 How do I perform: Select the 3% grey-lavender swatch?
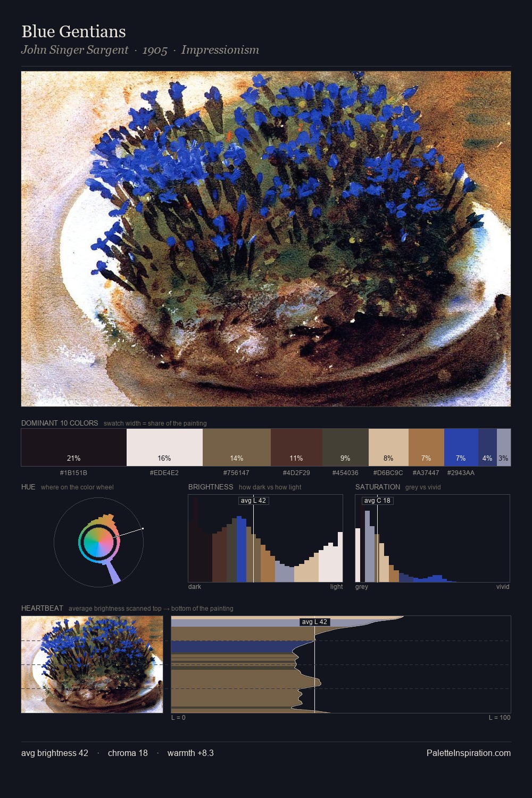click(x=504, y=447)
